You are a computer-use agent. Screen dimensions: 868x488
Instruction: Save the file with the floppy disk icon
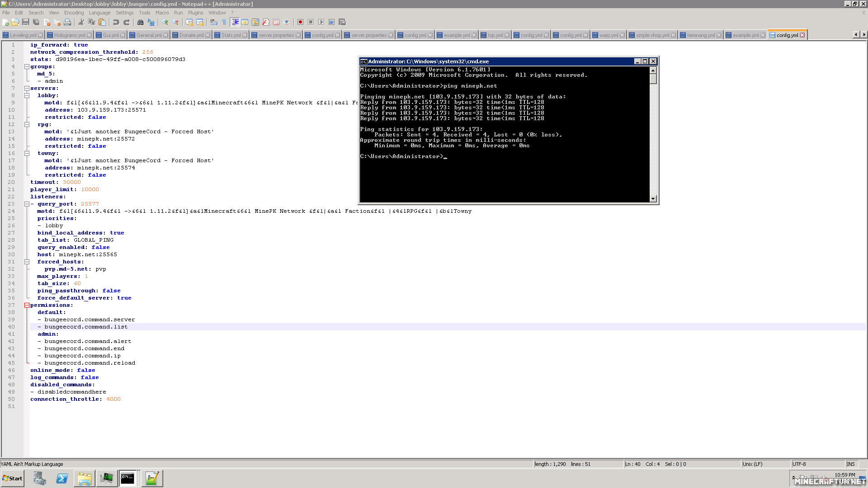tap(26, 22)
